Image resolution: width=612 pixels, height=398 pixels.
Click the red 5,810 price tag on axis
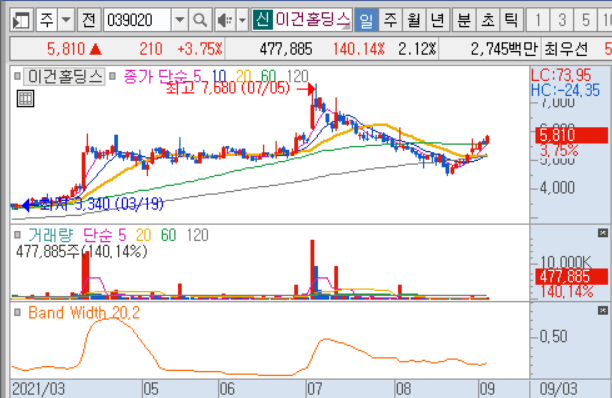[x=571, y=135]
